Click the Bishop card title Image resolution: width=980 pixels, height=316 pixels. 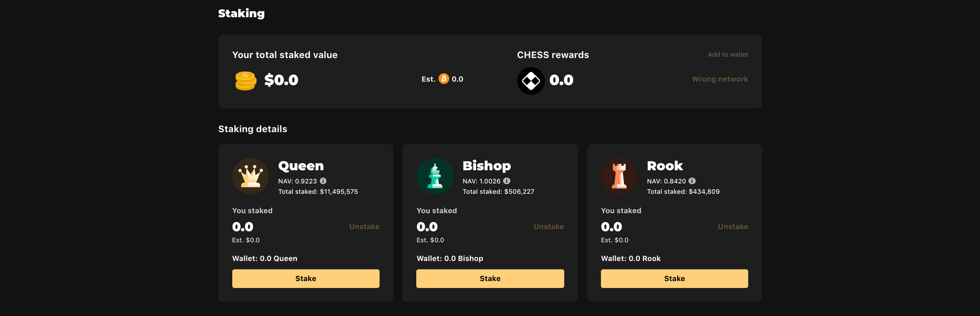click(487, 166)
